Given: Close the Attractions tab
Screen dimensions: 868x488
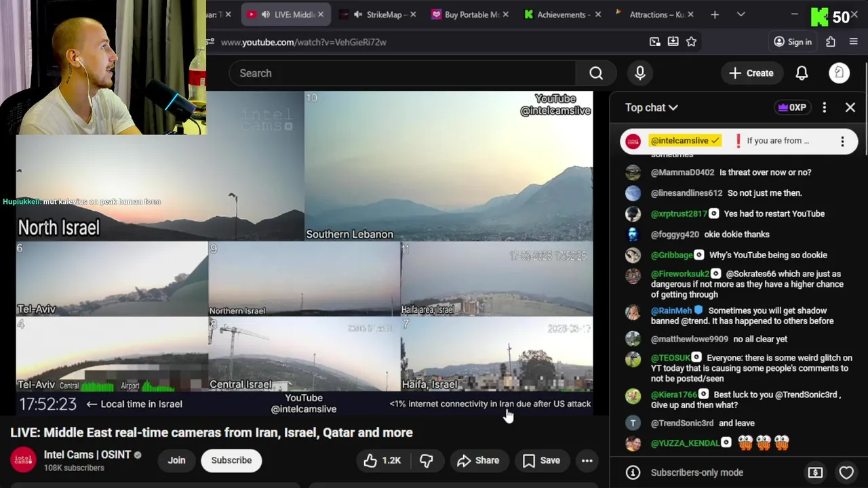Looking at the screenshot, I should tap(690, 14).
